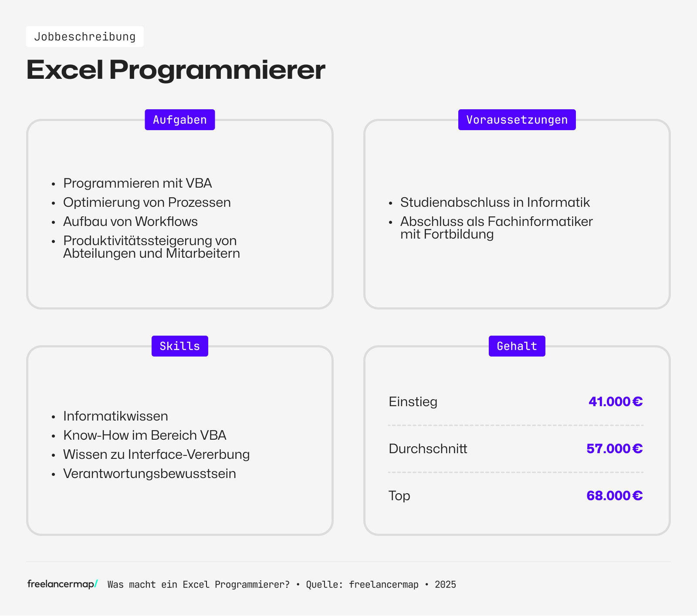Screen dimensions: 697x616
Task: Select the Aufgaben section badge
Action: [180, 120]
